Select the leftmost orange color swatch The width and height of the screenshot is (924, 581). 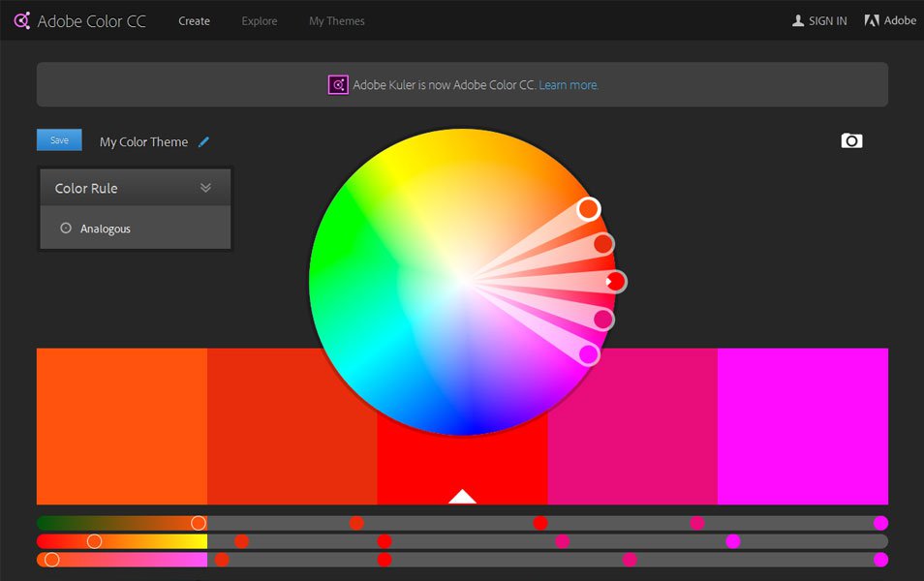point(121,426)
